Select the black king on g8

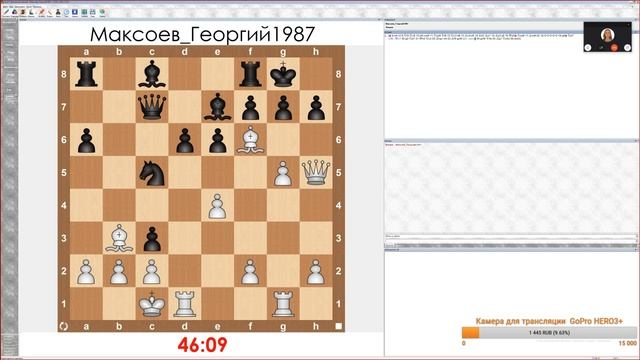pyautogui.click(x=283, y=74)
